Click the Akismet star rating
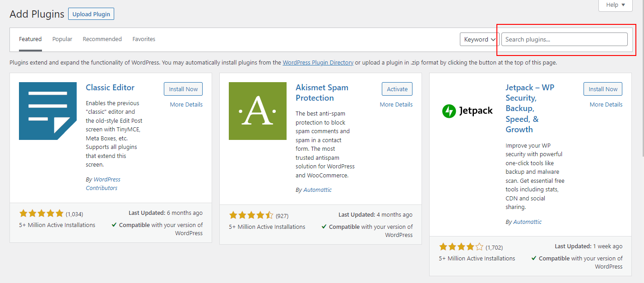Screen dimensions: 644x283 (251, 215)
